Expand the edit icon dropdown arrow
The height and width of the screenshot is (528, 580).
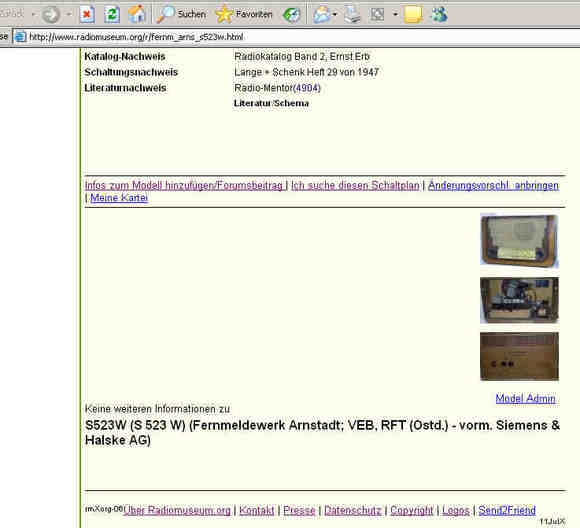coord(395,15)
